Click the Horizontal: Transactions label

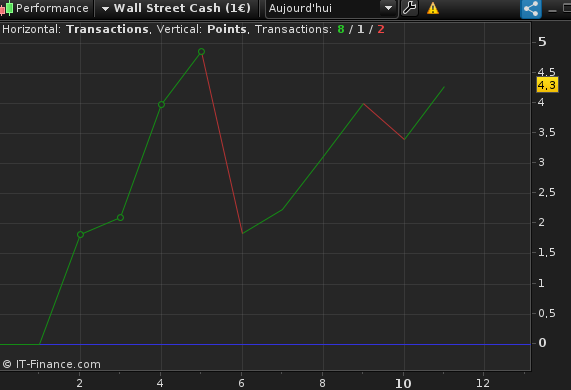tap(76, 29)
